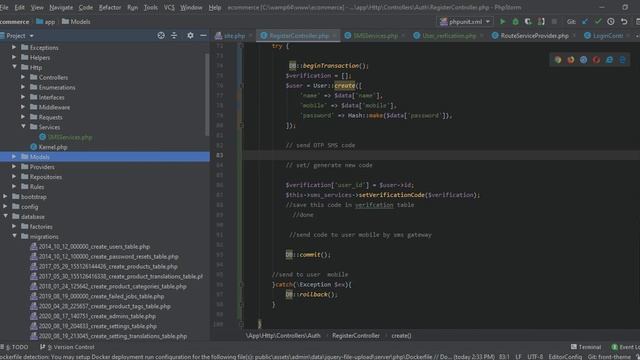Switch to RouteServiceProvider.php tab
Viewport: 640px width, 360px height.
534,36
